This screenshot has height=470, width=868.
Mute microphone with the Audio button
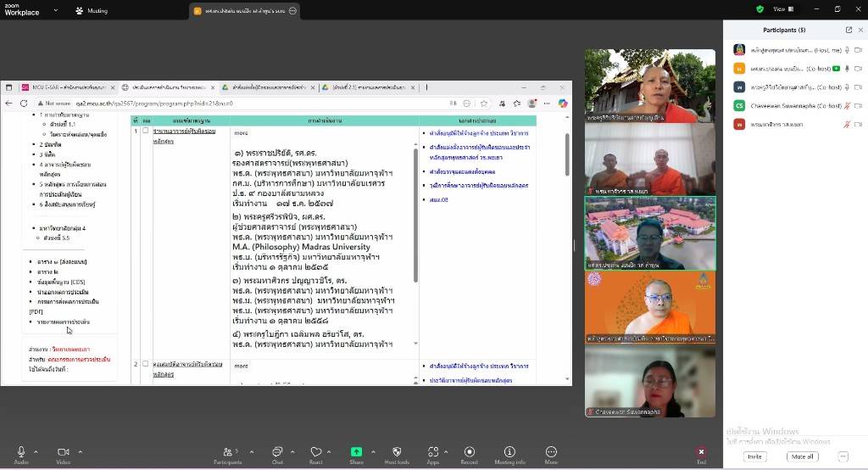(x=21, y=455)
